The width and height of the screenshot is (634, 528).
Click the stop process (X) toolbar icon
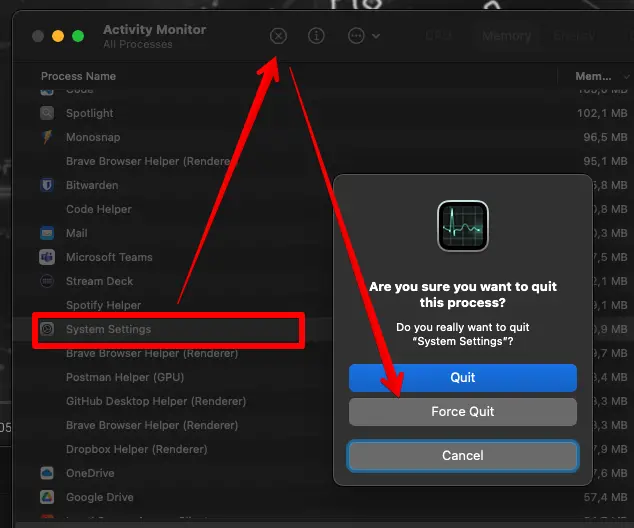tap(278, 36)
